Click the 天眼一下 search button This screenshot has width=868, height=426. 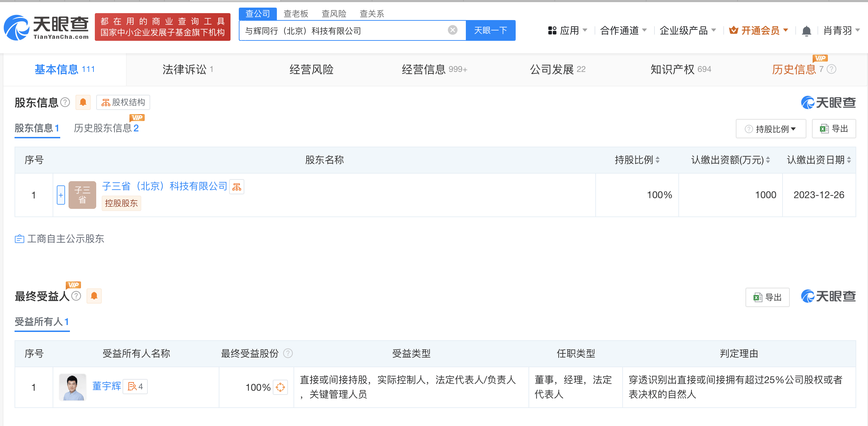[x=490, y=30]
